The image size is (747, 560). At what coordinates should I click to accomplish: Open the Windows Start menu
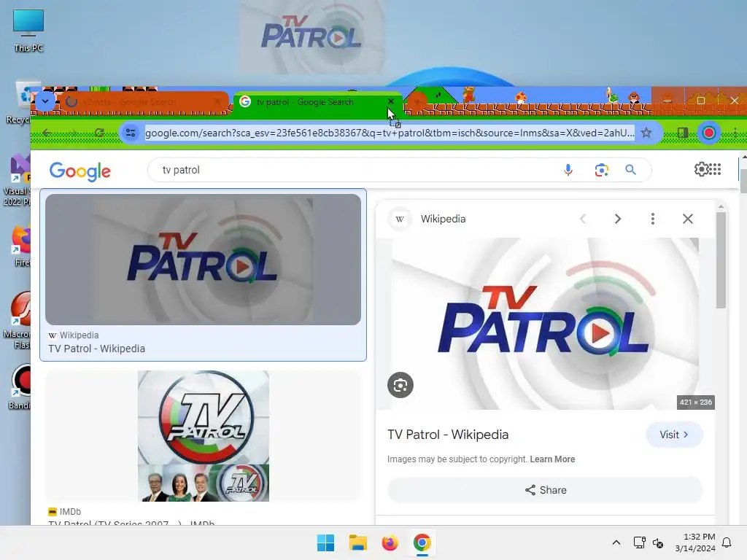(x=326, y=542)
